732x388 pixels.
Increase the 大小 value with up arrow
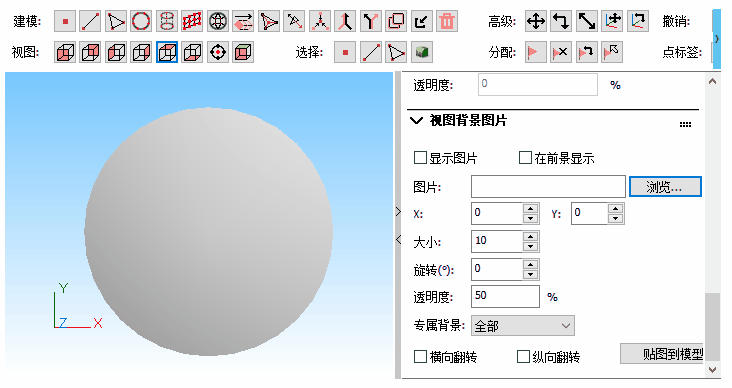pos(530,236)
